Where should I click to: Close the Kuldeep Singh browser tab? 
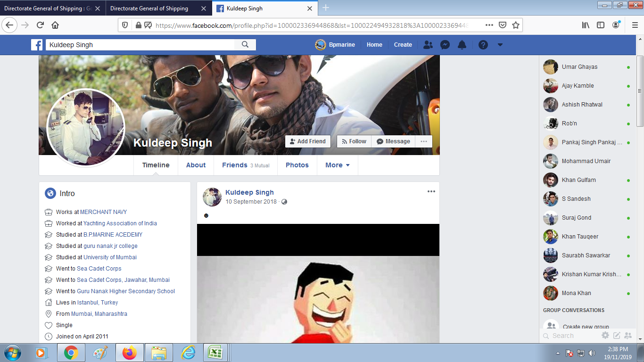310,8
